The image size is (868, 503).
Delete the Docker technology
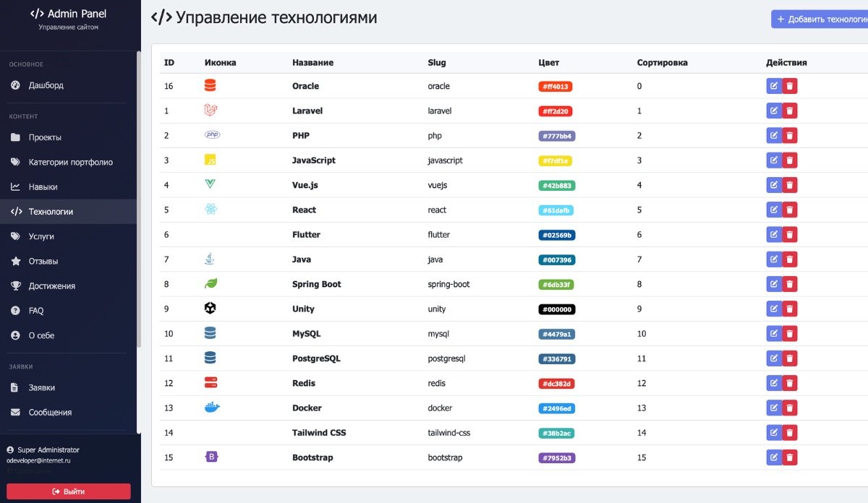click(x=790, y=408)
